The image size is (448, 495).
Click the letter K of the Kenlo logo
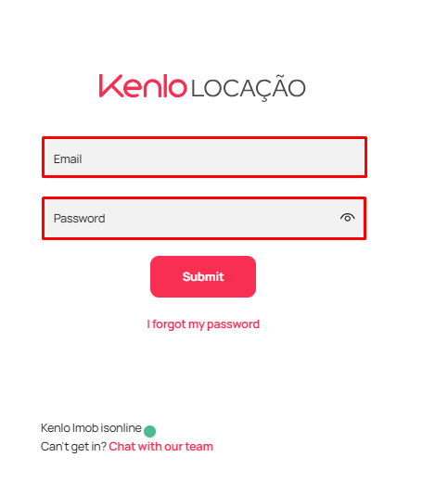111,85
